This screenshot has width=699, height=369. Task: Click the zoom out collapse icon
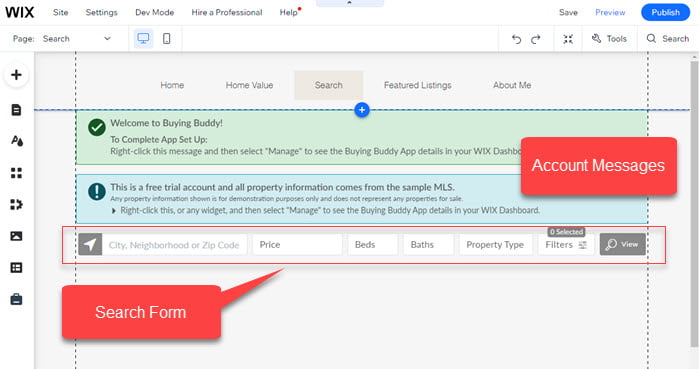point(568,39)
